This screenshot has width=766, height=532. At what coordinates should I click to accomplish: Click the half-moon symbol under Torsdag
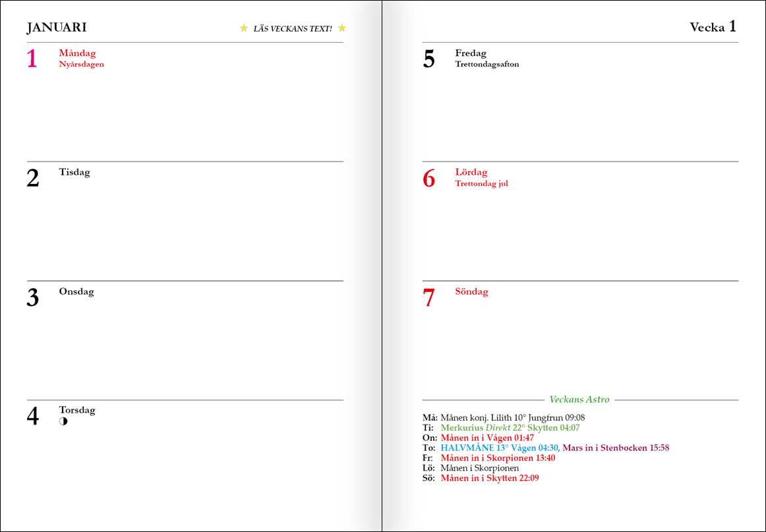coord(63,421)
